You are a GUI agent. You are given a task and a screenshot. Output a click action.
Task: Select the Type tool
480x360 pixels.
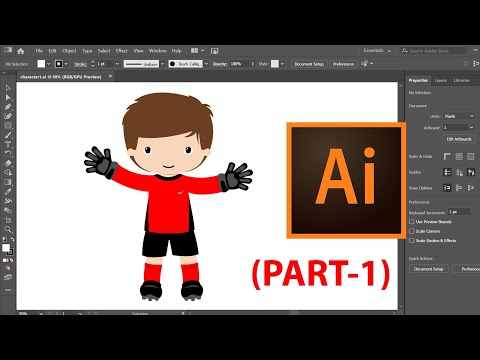click(x=8, y=144)
